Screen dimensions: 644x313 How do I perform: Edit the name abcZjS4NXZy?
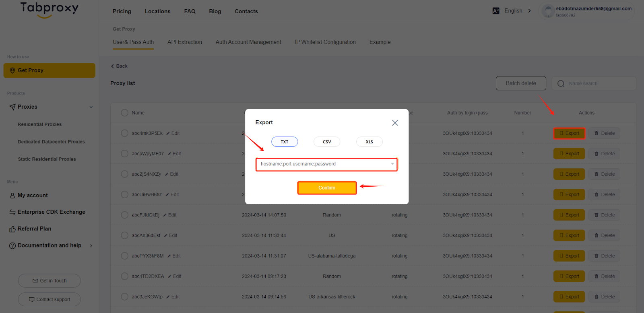tap(171, 174)
